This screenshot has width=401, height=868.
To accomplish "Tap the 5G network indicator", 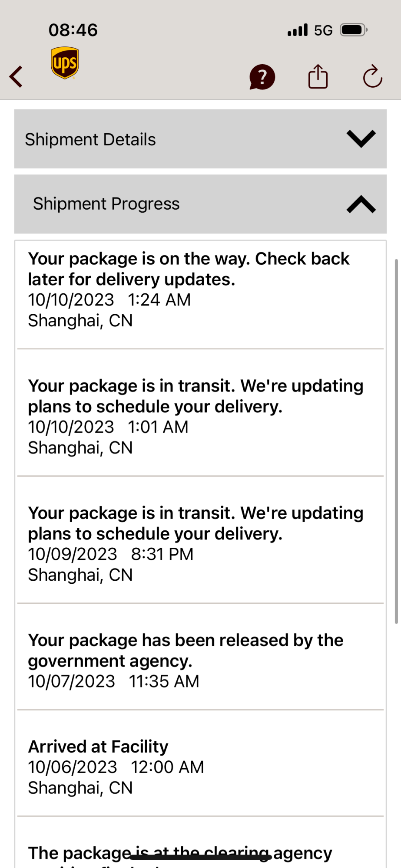I will pyautogui.click(x=323, y=30).
